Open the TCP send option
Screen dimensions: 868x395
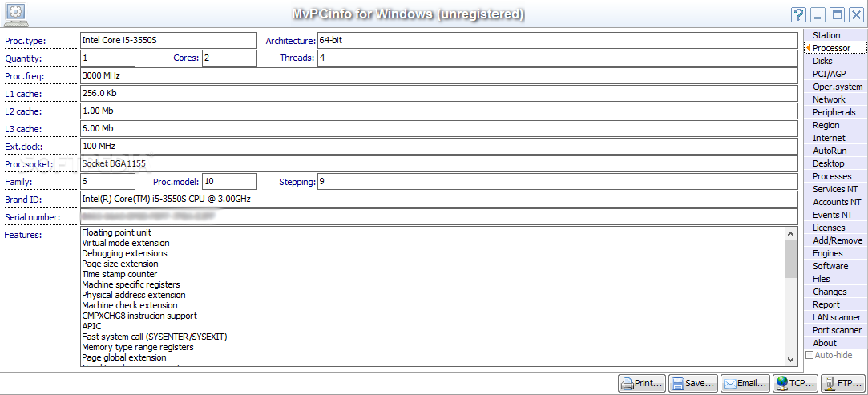[796, 383]
